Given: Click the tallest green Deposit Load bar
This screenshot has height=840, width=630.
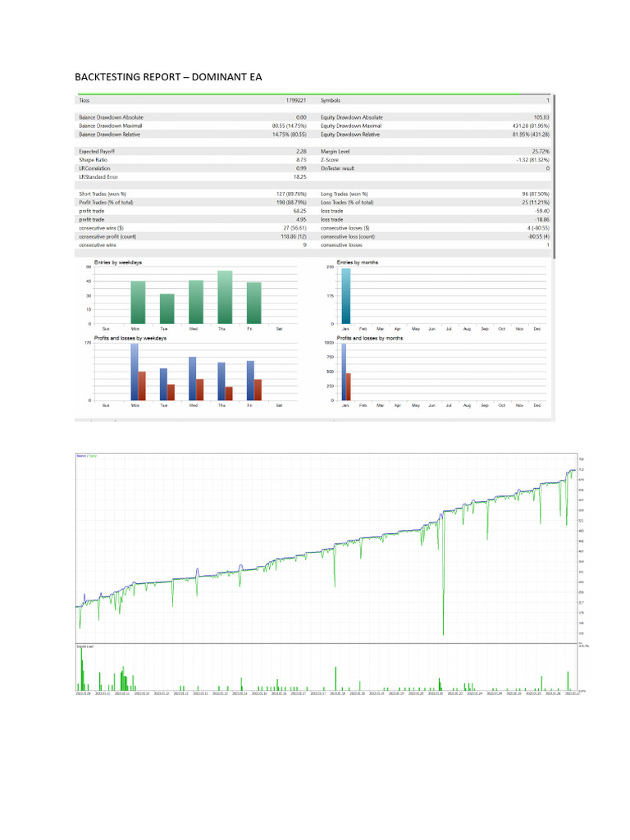Looking at the screenshot, I should pos(81,669).
